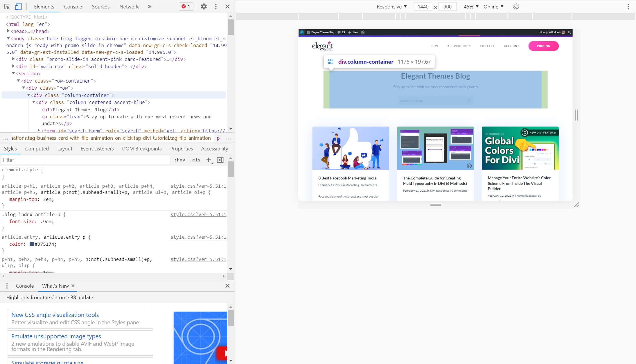Viewport: 636px width, 364px height.
Task: Click the error count badge
Action: pos(186,6)
